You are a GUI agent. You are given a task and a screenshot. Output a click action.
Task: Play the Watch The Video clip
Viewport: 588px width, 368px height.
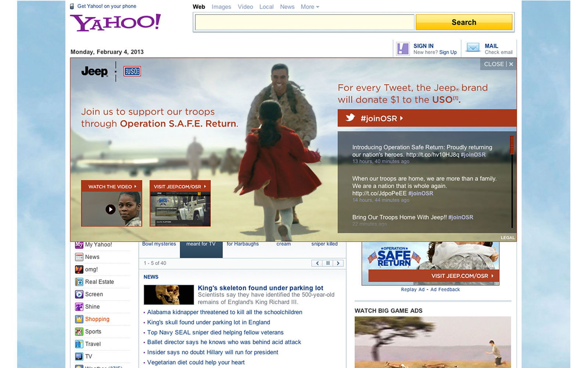click(111, 209)
